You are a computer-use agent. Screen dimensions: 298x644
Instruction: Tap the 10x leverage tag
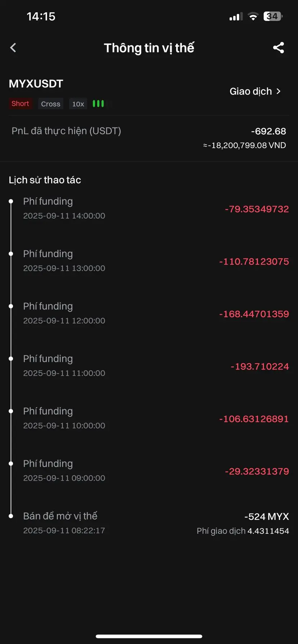tap(78, 104)
